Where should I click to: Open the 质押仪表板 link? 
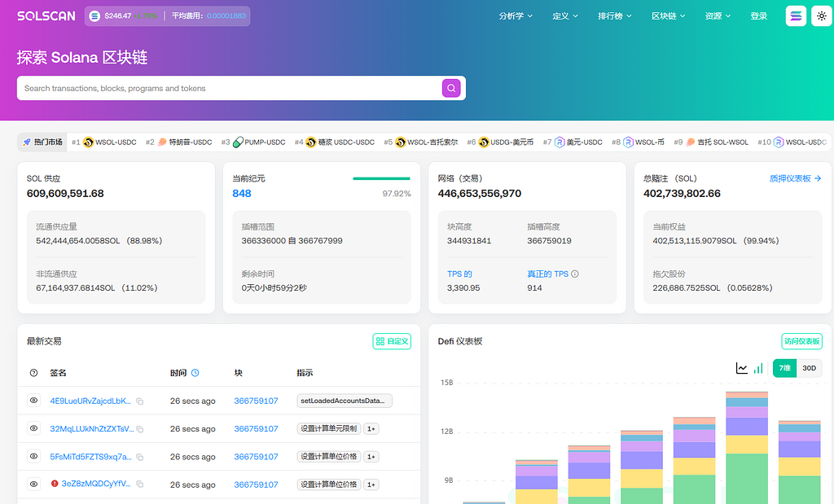[795, 178]
